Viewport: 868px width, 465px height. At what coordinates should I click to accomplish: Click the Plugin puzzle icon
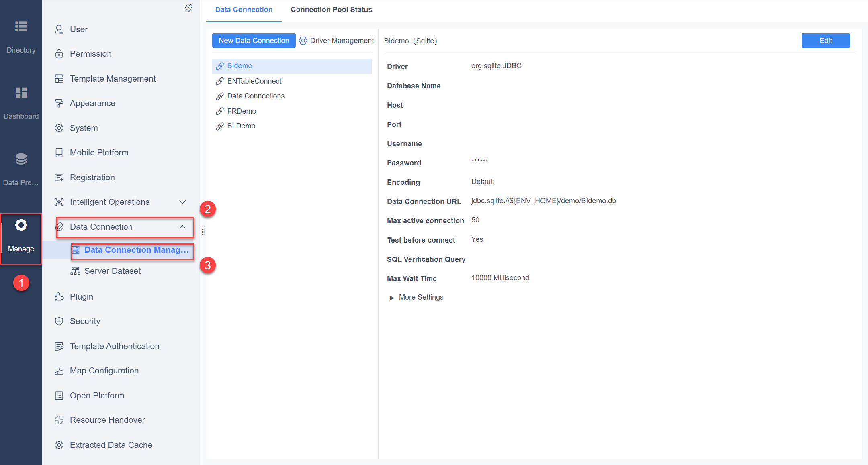[59, 297]
